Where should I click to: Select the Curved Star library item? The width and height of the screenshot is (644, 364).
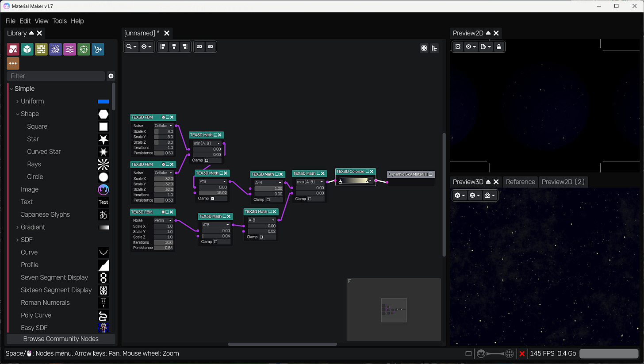tap(44, 152)
